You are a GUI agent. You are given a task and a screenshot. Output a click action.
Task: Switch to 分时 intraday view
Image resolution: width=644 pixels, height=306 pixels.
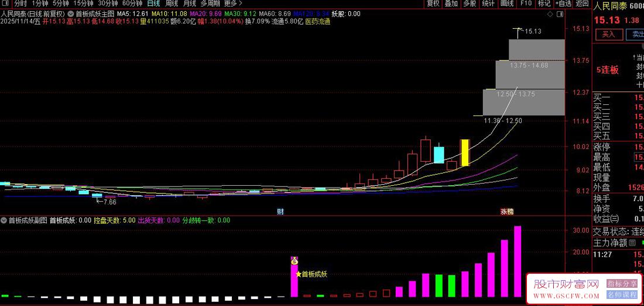point(20,4)
